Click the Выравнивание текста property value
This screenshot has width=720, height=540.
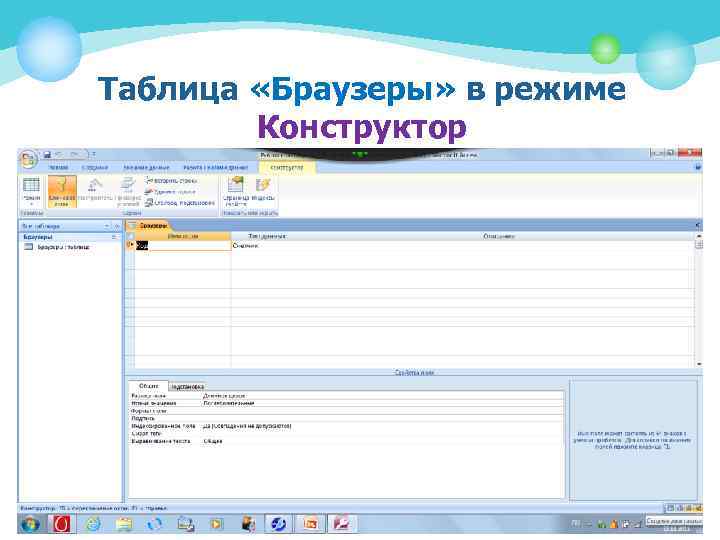tap(382, 441)
